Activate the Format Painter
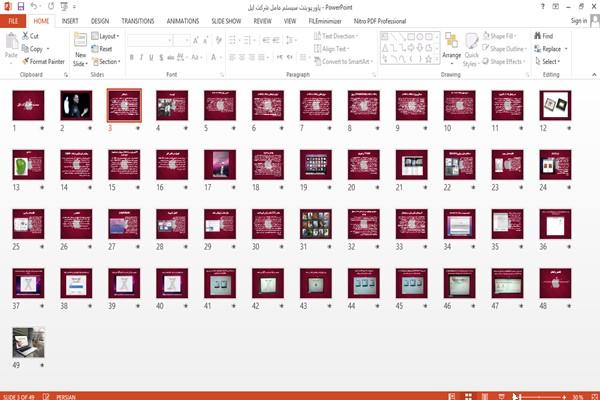The height and width of the screenshot is (400, 600). point(43,61)
